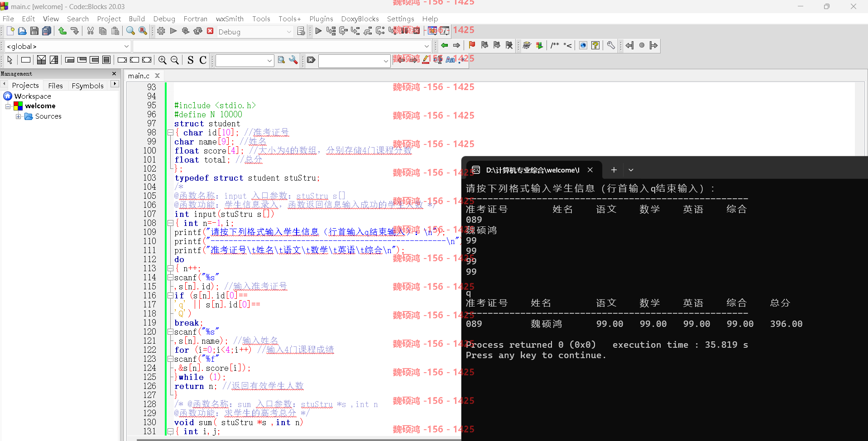The height and width of the screenshot is (441, 868).
Task: Open the Debug menu
Action: (164, 19)
